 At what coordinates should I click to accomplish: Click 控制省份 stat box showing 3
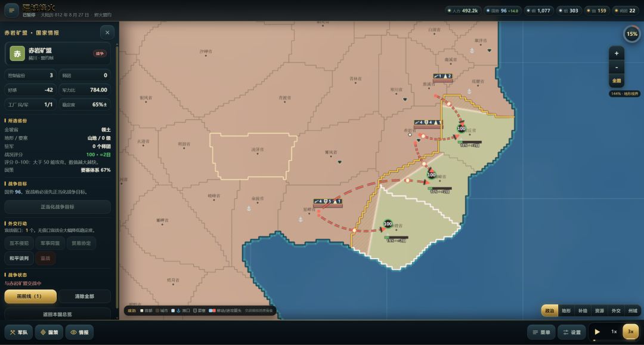point(30,75)
